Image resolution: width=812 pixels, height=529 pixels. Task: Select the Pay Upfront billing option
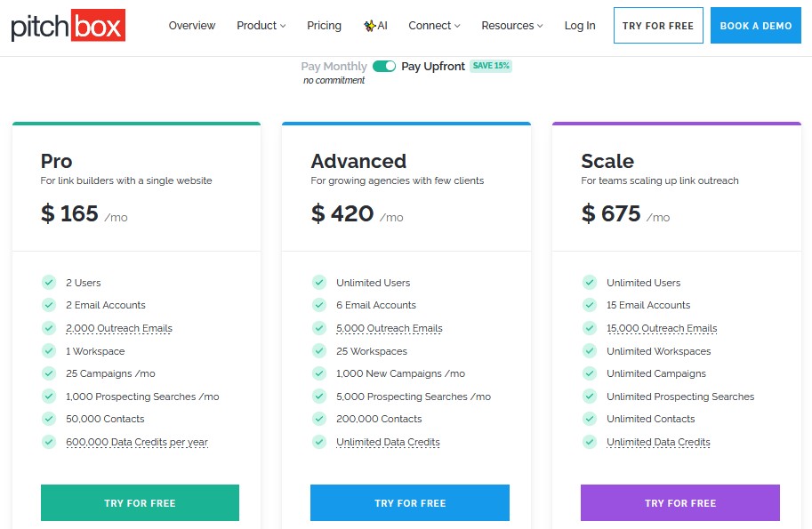[433, 67]
